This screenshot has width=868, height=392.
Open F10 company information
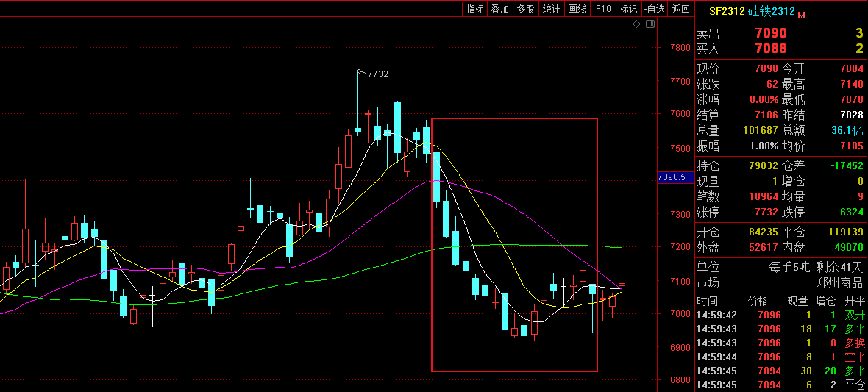tap(603, 9)
